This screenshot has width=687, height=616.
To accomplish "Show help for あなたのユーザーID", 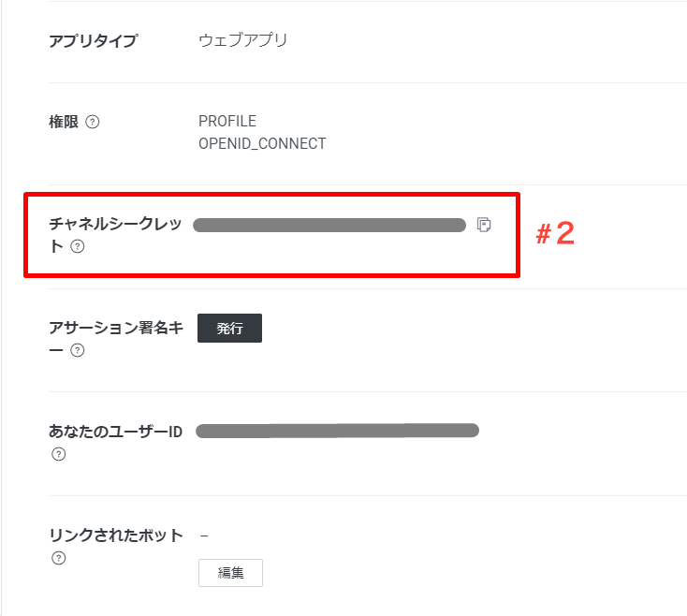I will (58, 455).
